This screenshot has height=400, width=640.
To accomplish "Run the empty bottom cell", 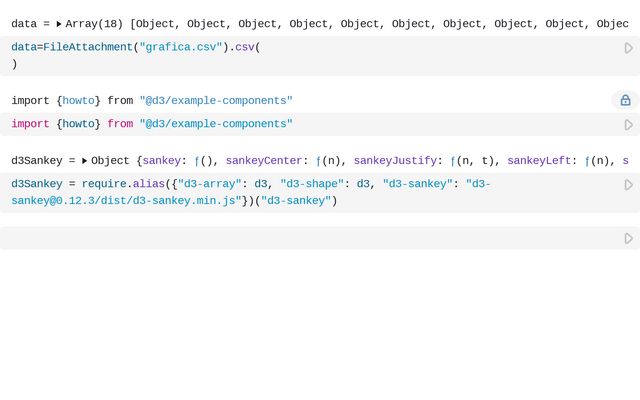I will click(x=628, y=238).
